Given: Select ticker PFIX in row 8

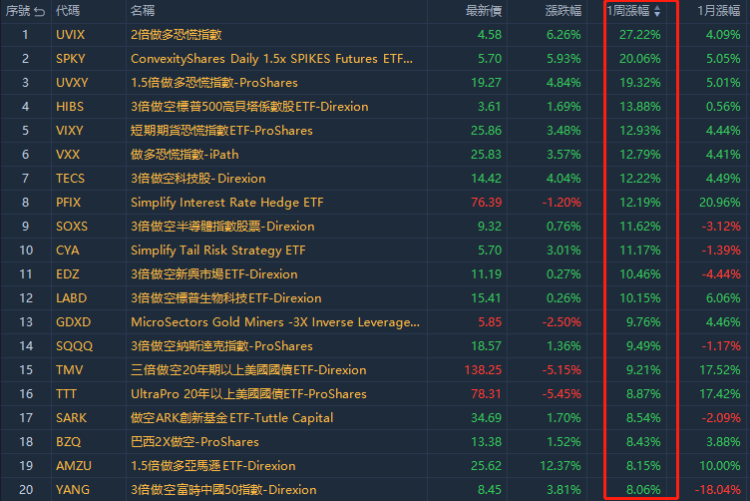Looking at the screenshot, I should pyautogui.click(x=68, y=202).
